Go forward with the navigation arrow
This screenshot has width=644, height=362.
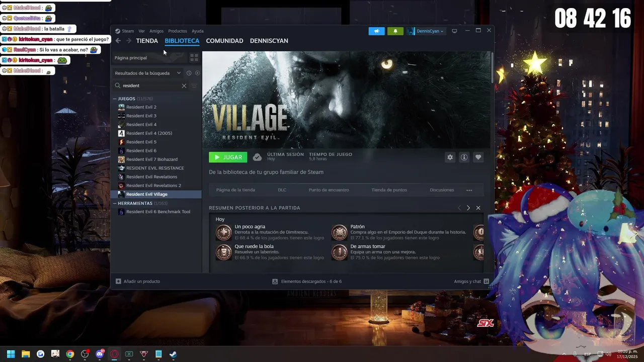point(129,41)
